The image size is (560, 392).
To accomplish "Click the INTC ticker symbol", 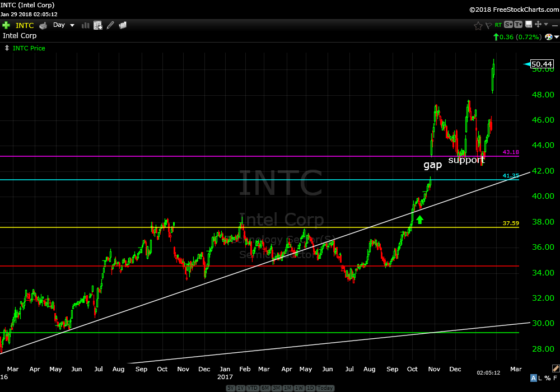I will [25, 25].
